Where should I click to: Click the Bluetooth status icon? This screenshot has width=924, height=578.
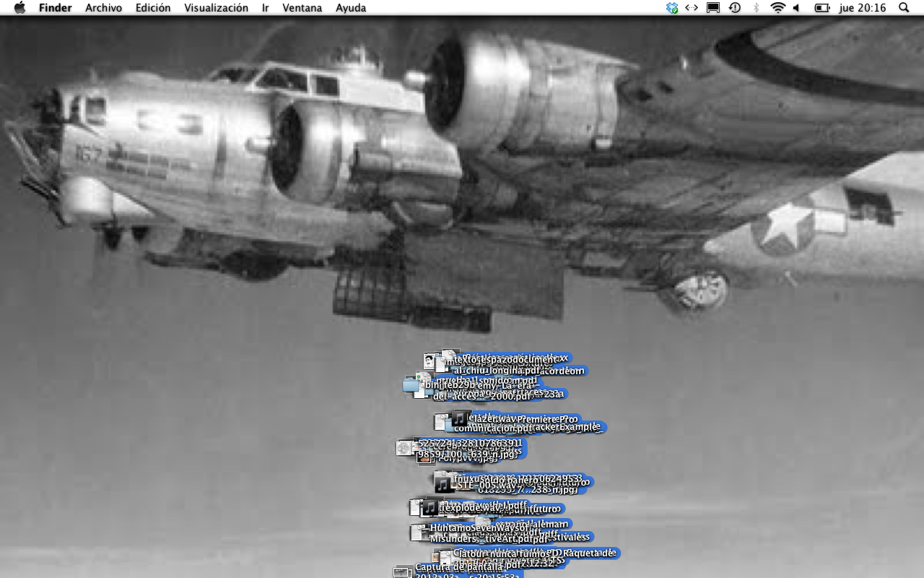756,8
